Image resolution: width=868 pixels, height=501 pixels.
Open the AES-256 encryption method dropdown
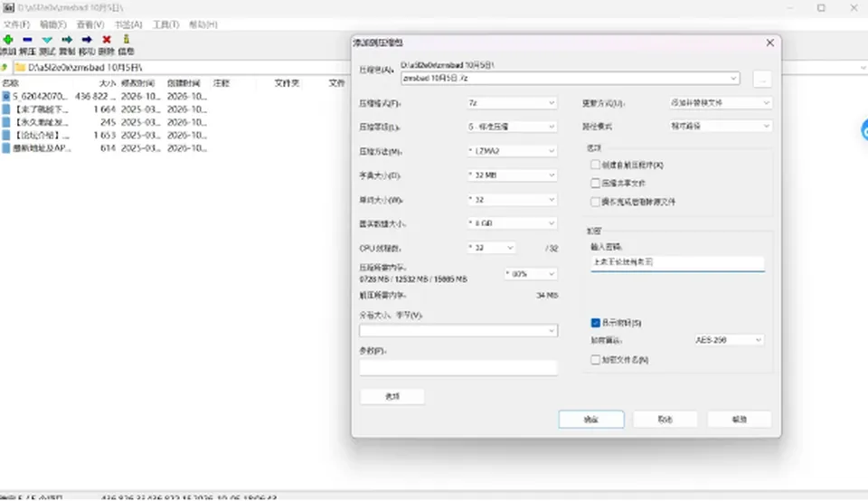(x=729, y=340)
